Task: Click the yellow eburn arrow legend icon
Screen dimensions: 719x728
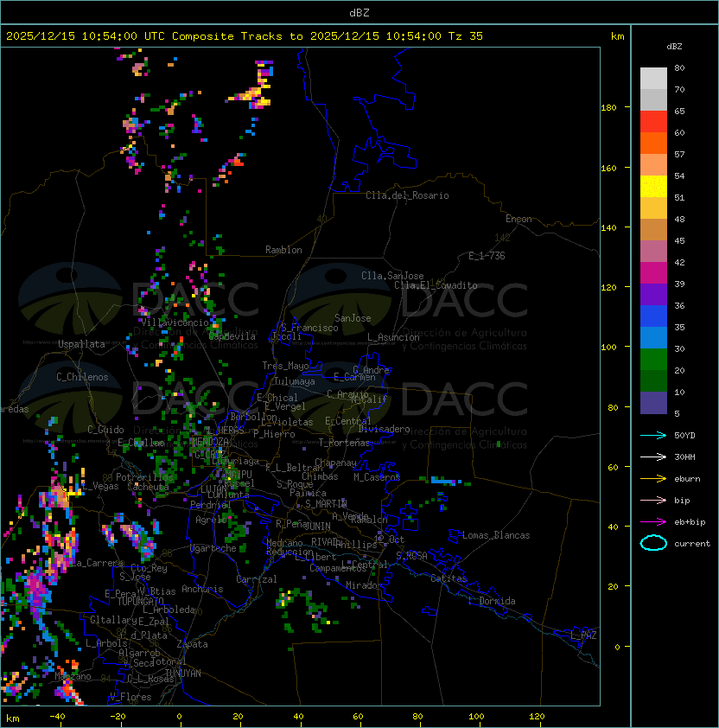Action: pyautogui.click(x=653, y=479)
